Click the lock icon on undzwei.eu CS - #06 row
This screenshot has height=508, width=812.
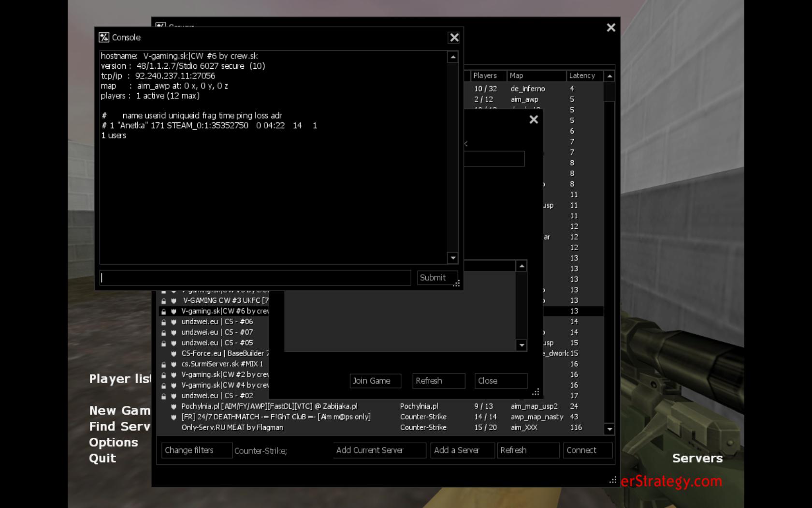164,322
